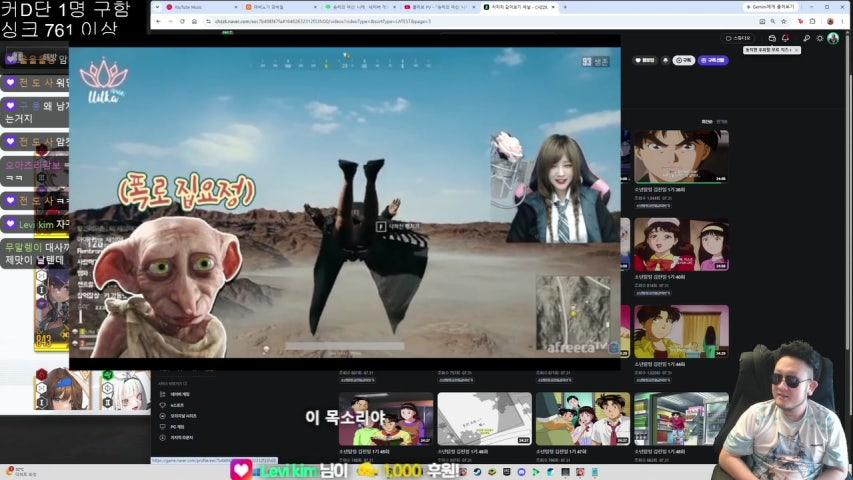Sort videos by popularity (인기순)
Viewport: 853px width, 480px height.
[721, 121]
